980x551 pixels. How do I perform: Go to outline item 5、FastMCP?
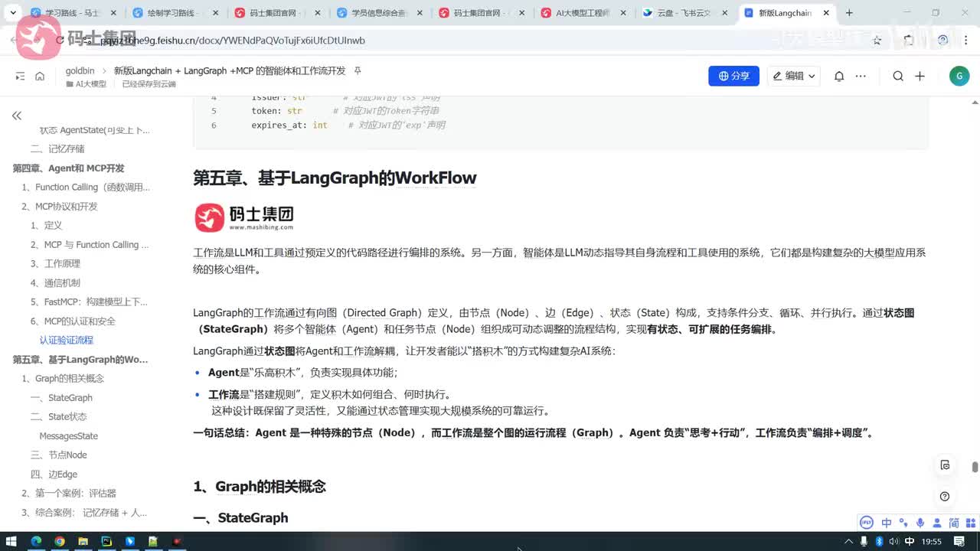point(89,302)
